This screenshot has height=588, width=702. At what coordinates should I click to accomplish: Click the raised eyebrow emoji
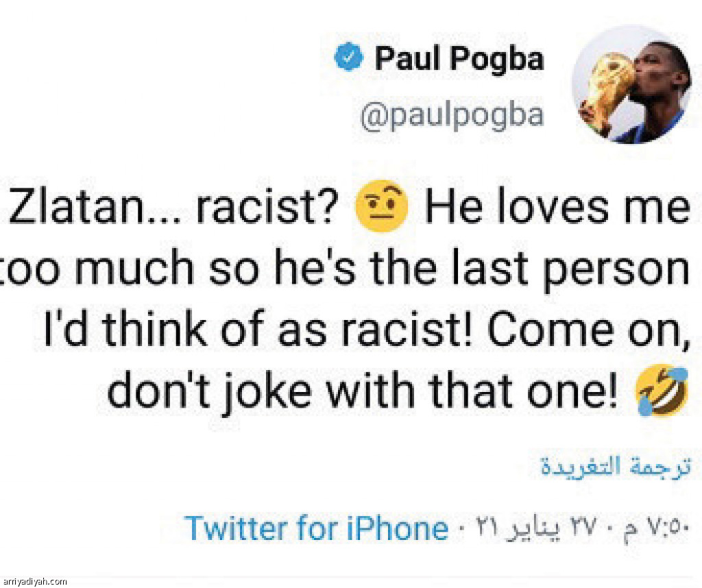coord(382,206)
